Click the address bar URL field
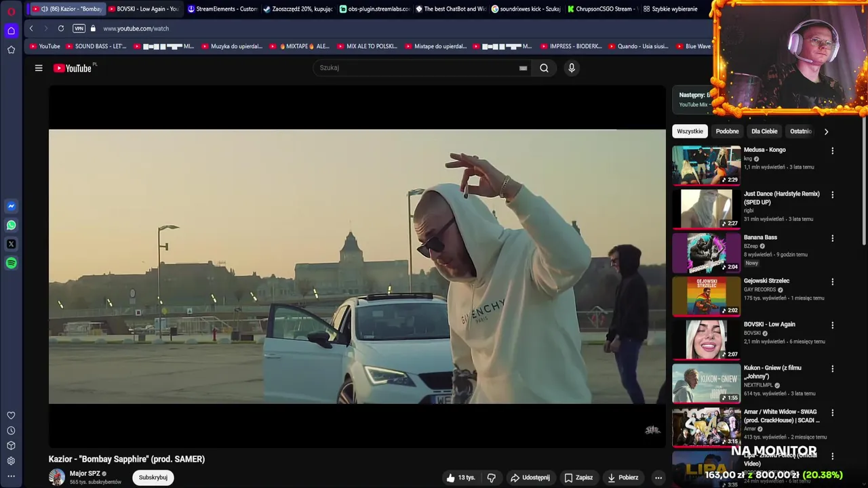 point(400,28)
